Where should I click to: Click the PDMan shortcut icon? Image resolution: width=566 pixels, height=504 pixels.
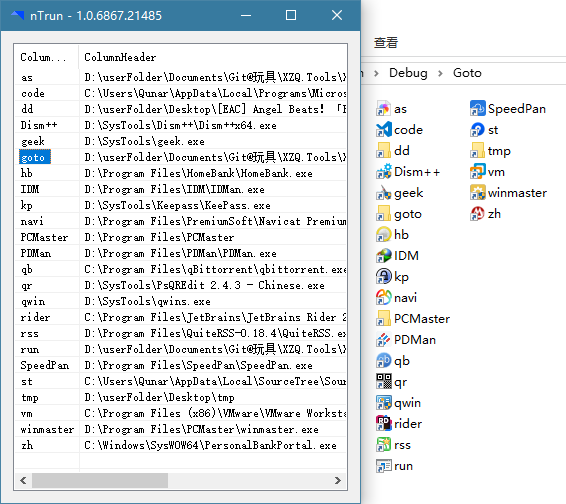coord(383,340)
